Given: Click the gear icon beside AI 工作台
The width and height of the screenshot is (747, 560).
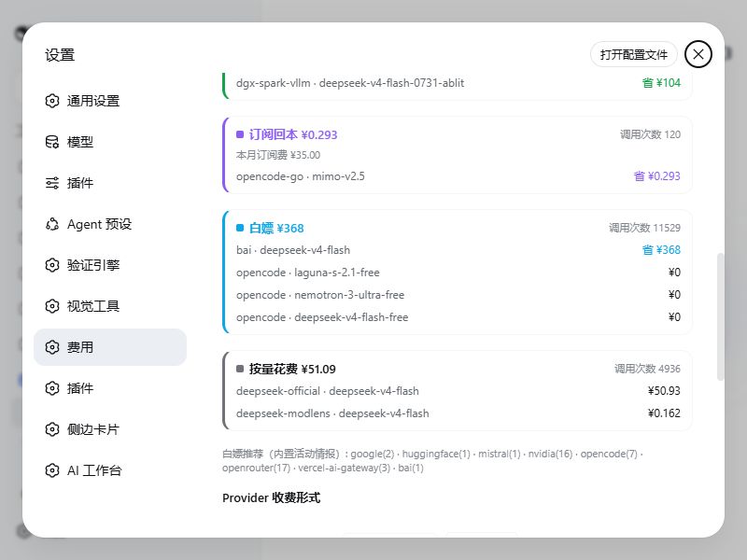Looking at the screenshot, I should point(52,470).
